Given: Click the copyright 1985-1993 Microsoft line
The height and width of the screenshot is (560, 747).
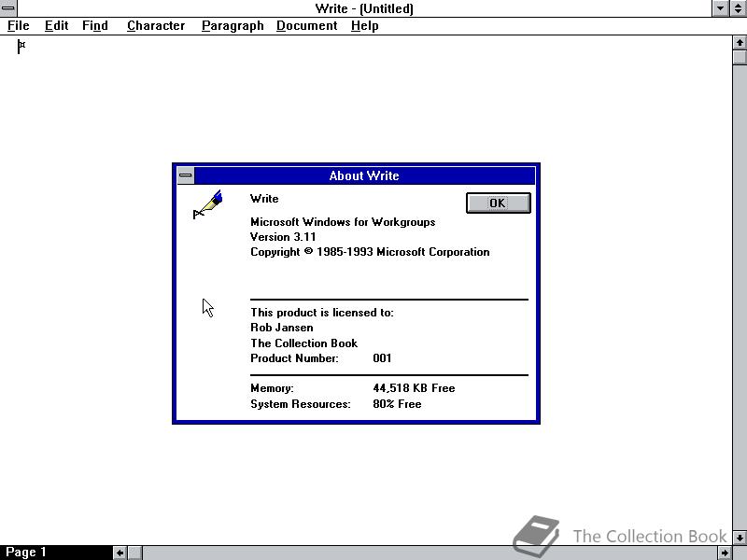Looking at the screenshot, I should (370, 252).
